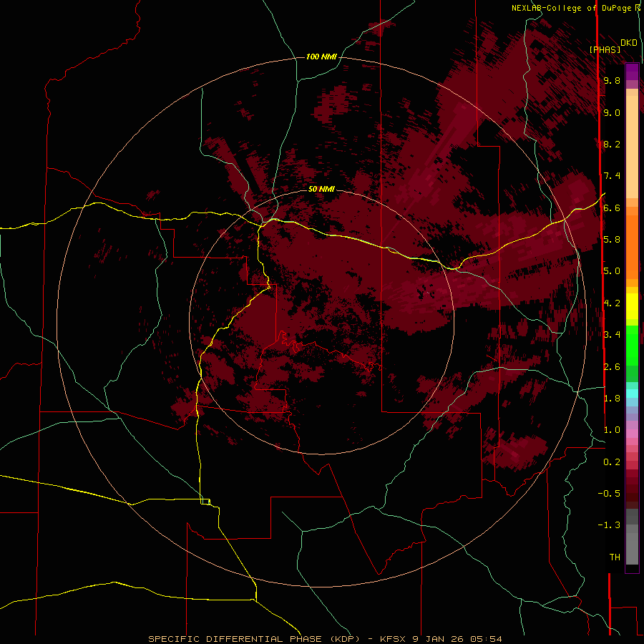Click the 3.4 scale value
Viewport: 644px width, 644px height.
[x=612, y=335]
